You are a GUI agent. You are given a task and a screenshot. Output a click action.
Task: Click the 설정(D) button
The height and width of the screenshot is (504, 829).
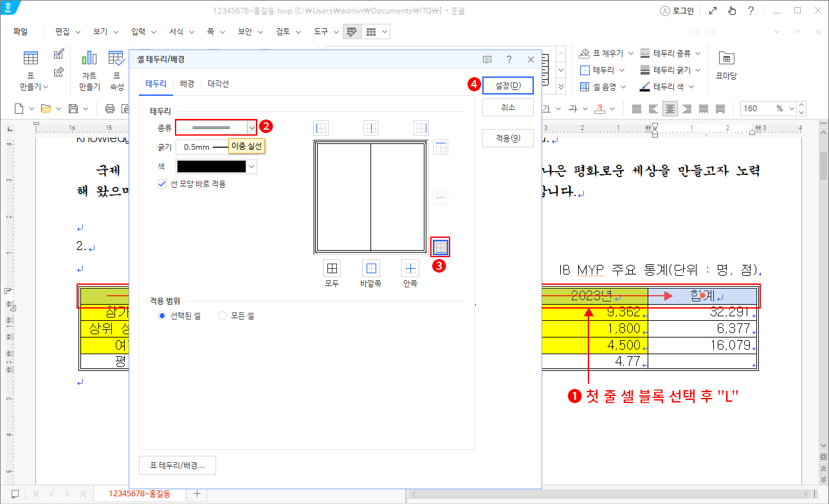point(507,85)
